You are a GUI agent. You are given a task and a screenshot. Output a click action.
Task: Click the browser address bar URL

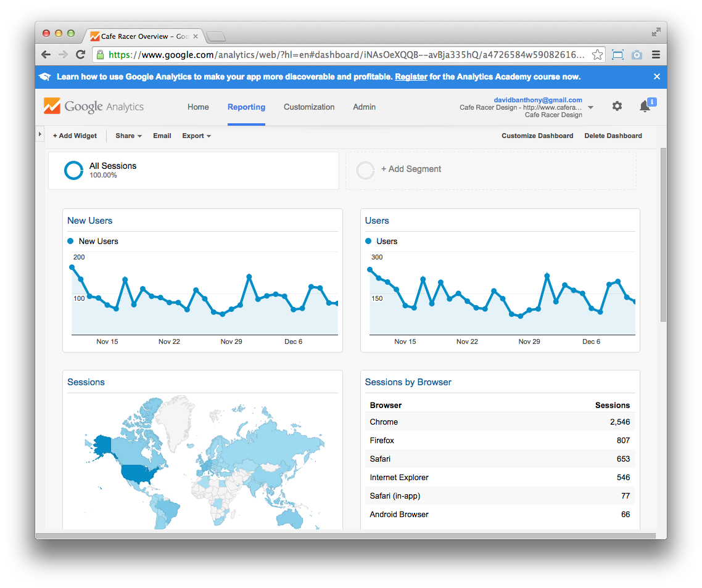point(347,55)
